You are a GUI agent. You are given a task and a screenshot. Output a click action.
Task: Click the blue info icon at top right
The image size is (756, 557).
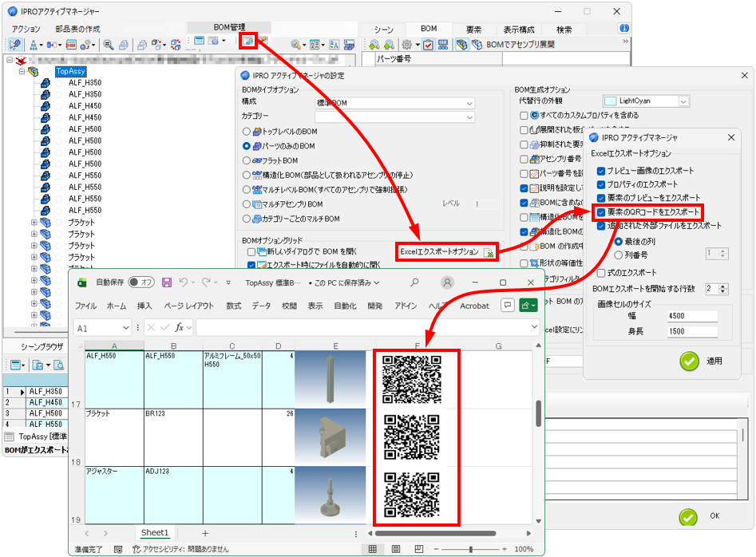[624, 28]
